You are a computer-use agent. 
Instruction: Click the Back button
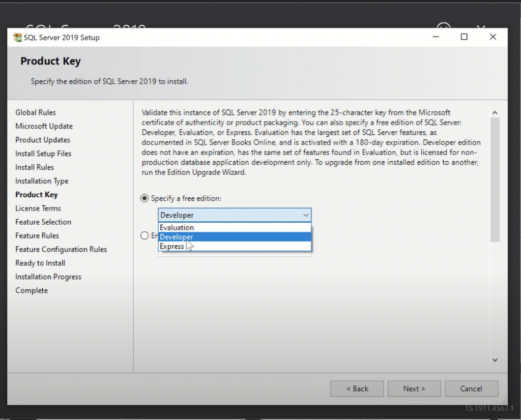(357, 388)
